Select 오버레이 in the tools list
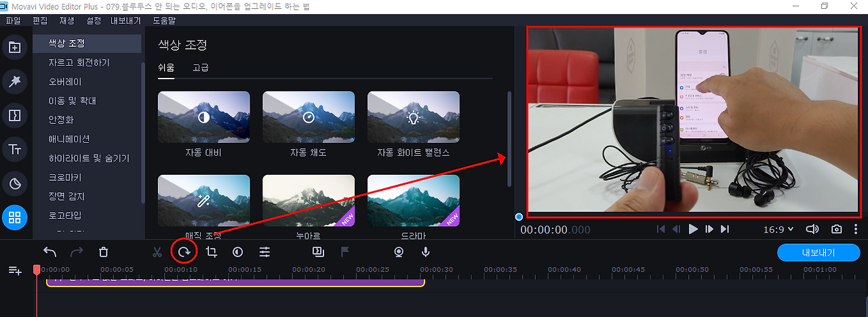This screenshot has width=868, height=317. 87,81
